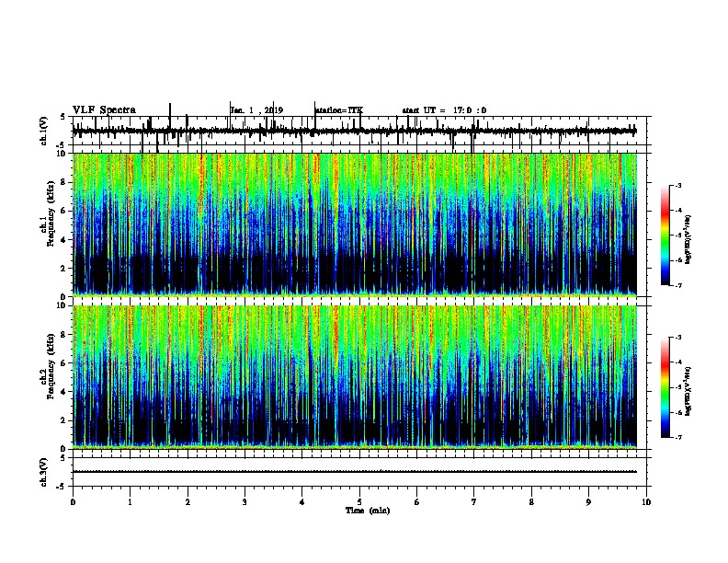This screenshot has width=728, height=563.
Task: Click time tick label "4" on x-axis
Action: [x=302, y=502]
